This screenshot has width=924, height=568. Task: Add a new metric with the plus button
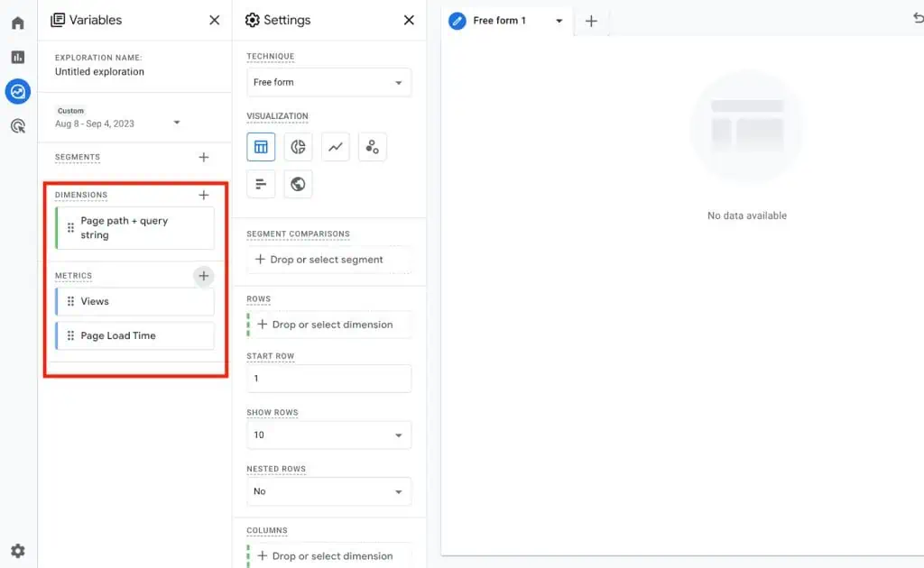204,276
